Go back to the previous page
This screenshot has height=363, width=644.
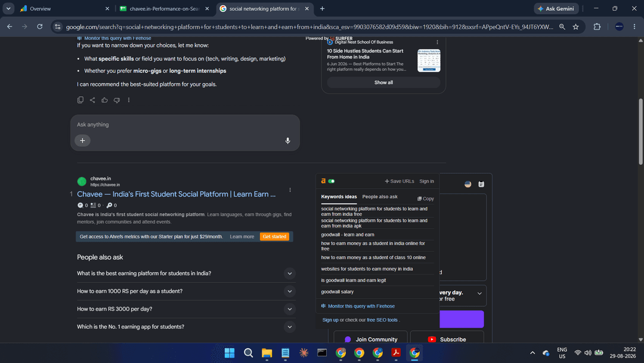(x=10, y=27)
